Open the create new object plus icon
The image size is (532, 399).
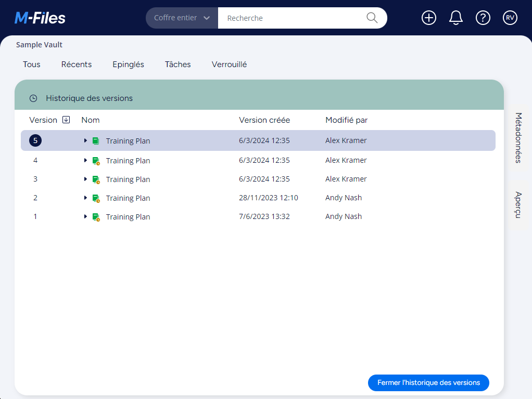[x=428, y=18]
